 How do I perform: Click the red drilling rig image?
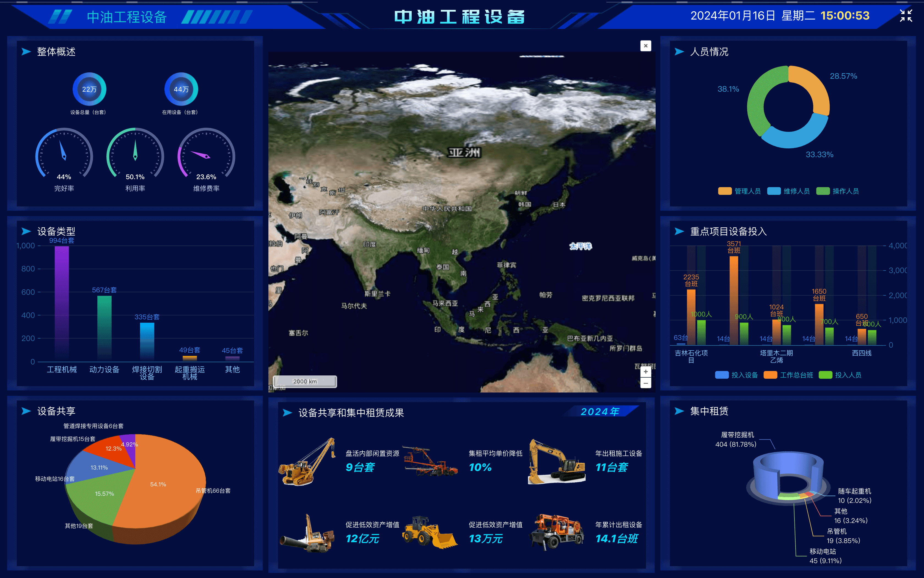(x=430, y=461)
